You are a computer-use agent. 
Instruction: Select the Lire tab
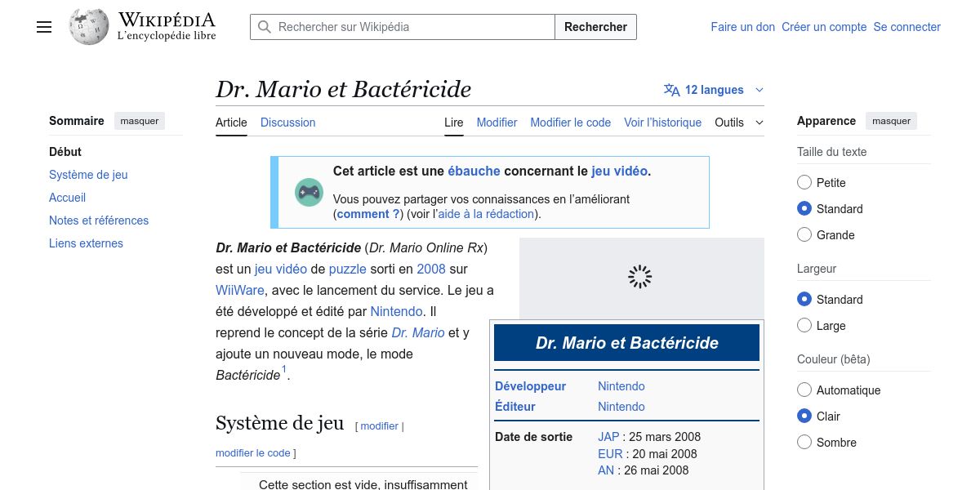(454, 122)
